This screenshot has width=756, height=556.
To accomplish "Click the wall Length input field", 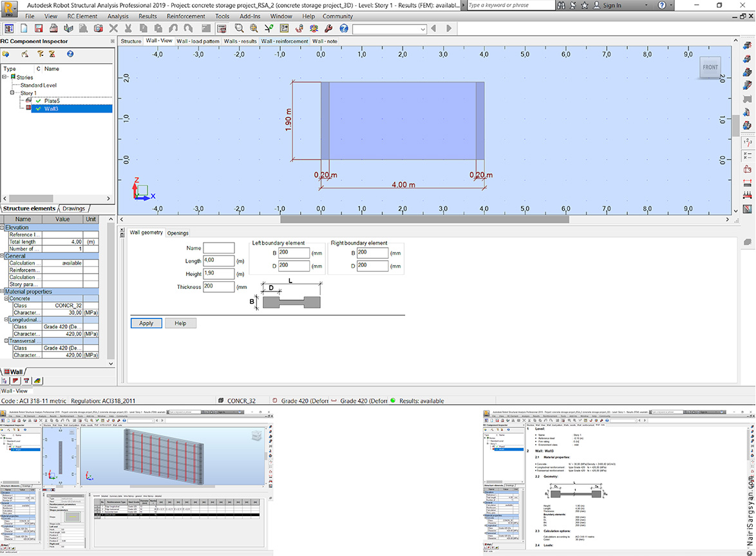I will [x=219, y=261].
